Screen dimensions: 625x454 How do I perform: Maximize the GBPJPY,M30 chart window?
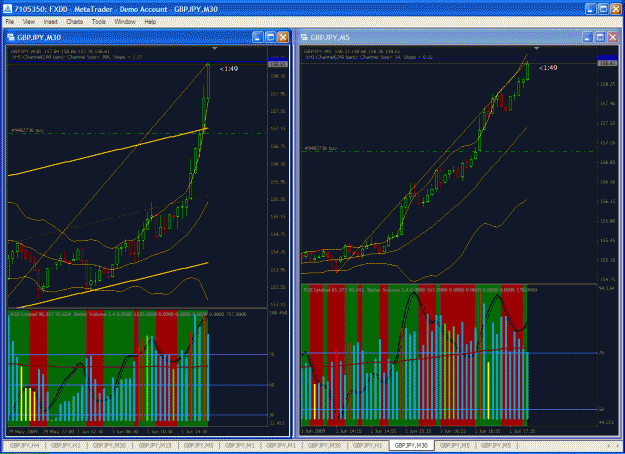(x=270, y=37)
